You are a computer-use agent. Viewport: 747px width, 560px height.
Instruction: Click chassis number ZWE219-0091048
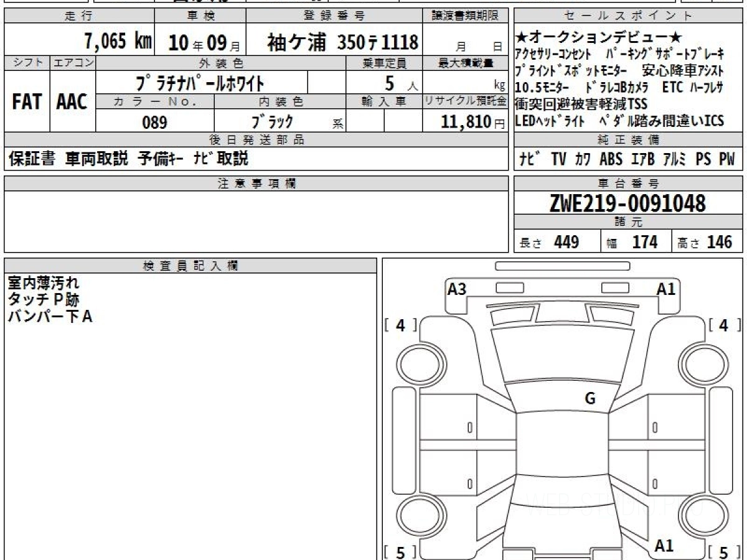pos(627,203)
